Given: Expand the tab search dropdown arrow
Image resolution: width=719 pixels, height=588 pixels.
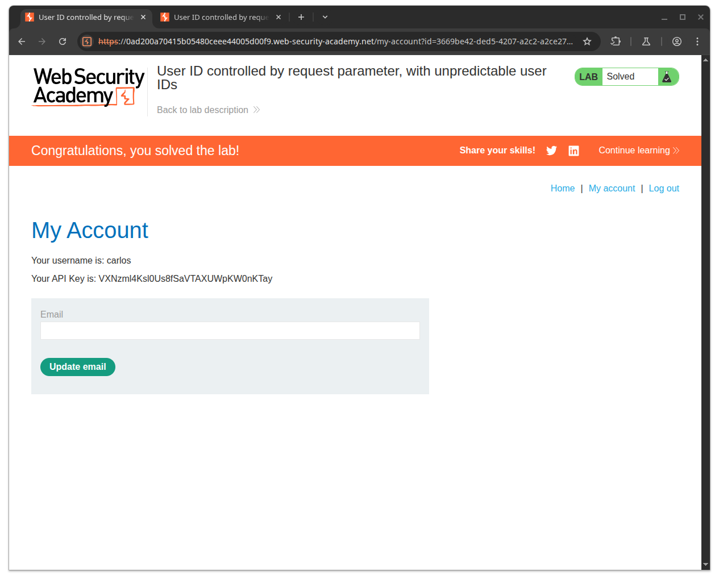Looking at the screenshot, I should click(325, 17).
